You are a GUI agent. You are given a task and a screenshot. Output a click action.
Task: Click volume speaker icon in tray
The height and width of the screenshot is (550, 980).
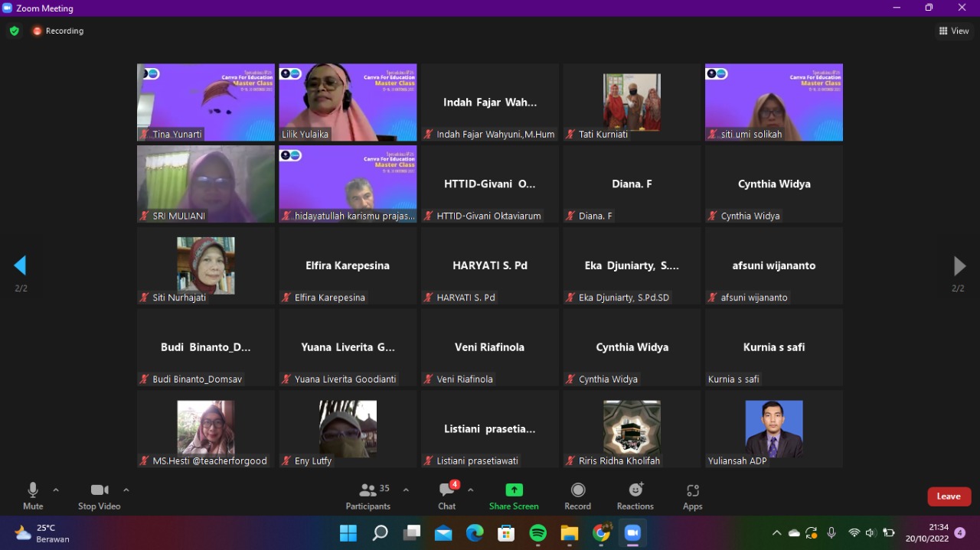(x=871, y=533)
